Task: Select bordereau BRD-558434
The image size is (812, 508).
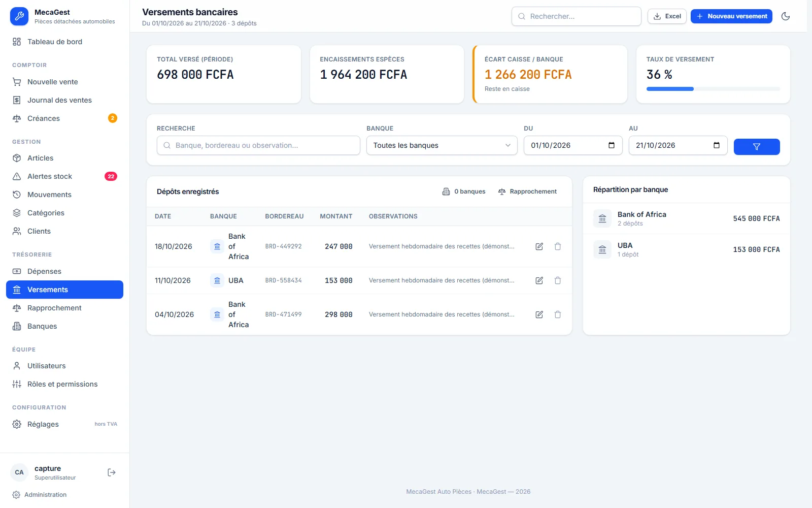Action: pos(283,280)
